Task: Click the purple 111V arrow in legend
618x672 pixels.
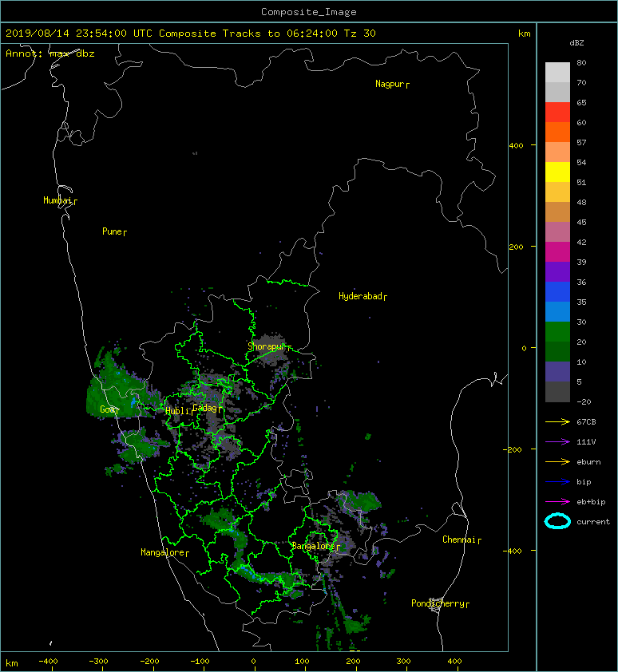Action: 557,442
